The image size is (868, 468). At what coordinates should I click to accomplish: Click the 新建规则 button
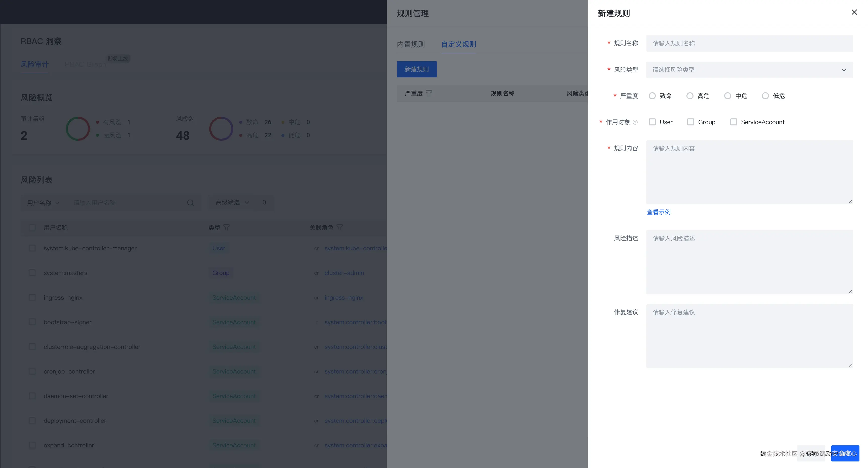[416, 69]
